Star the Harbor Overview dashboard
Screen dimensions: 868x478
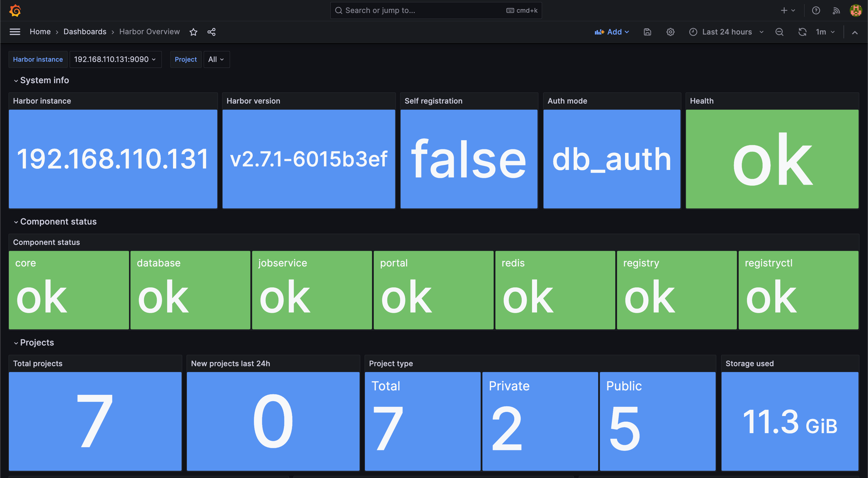193,32
